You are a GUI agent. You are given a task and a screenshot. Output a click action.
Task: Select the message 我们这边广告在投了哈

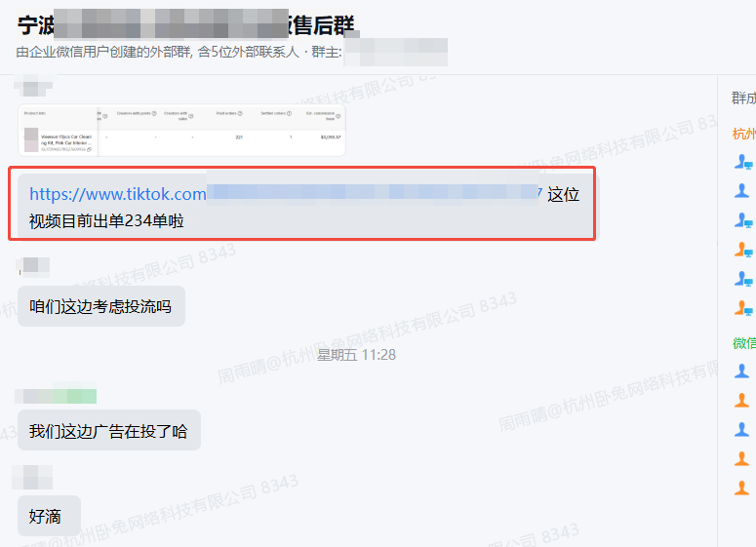[x=109, y=430]
